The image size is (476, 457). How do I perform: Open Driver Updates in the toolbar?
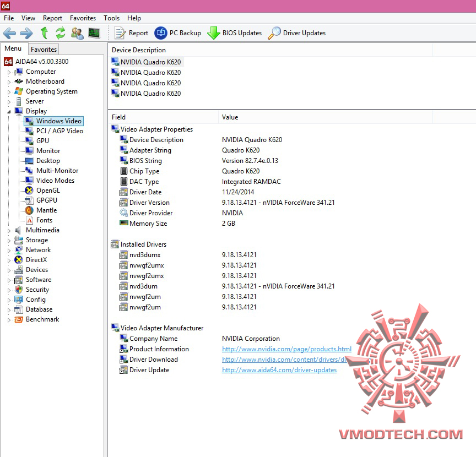point(296,33)
